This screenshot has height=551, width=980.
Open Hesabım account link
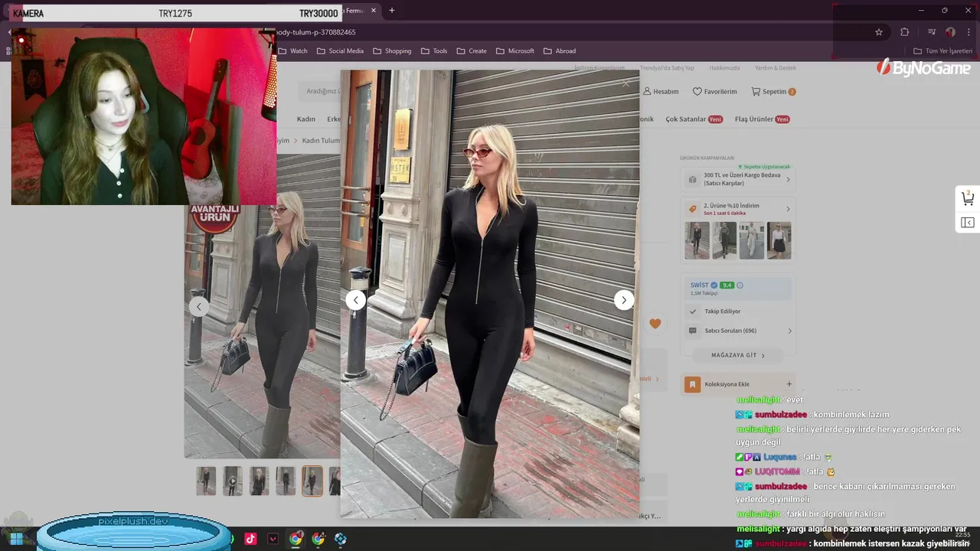[x=661, y=92]
